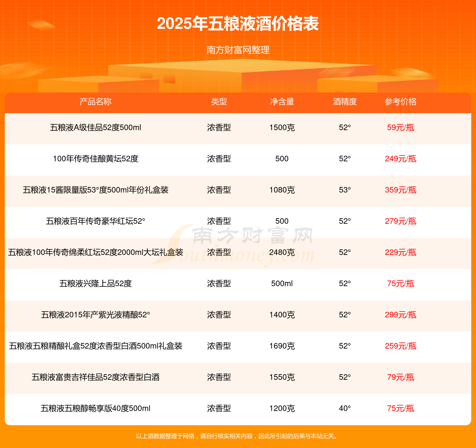The image size is (476, 448).
Task: Select "浓香型" type cell in 五粮精酿礼盒 row
Action: (219, 346)
